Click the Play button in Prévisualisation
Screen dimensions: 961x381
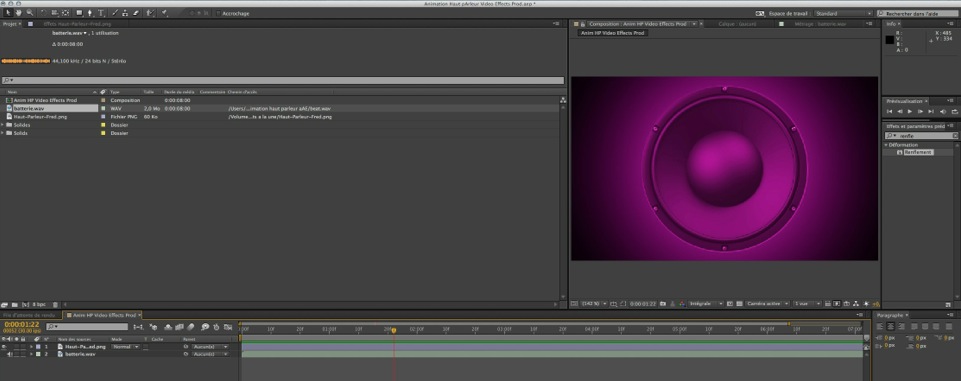(x=910, y=111)
